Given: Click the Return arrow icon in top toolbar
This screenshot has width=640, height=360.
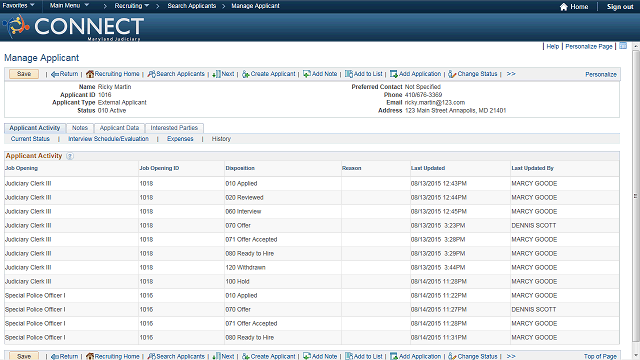Looking at the screenshot, I should pos(55,74).
